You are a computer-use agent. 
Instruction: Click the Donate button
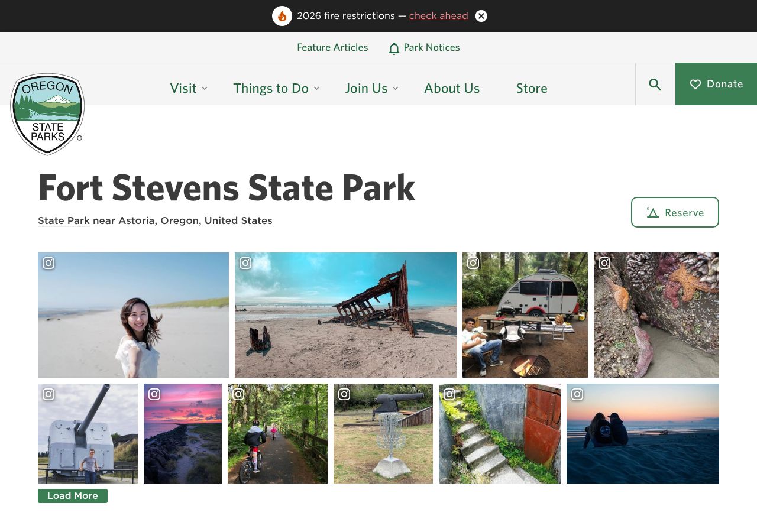[x=716, y=84]
